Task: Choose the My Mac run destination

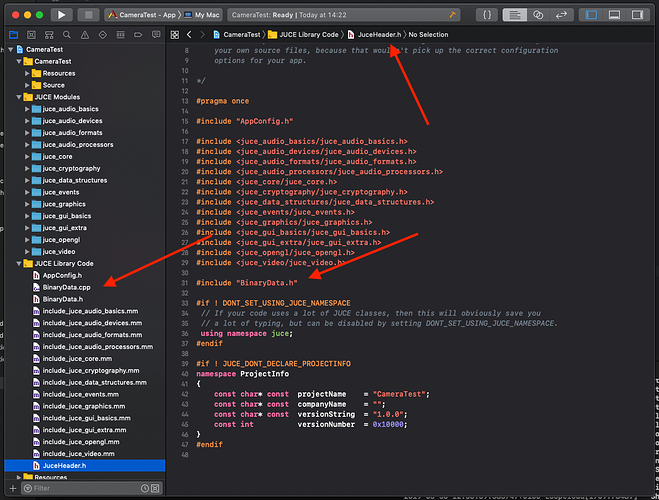Action: (204, 15)
